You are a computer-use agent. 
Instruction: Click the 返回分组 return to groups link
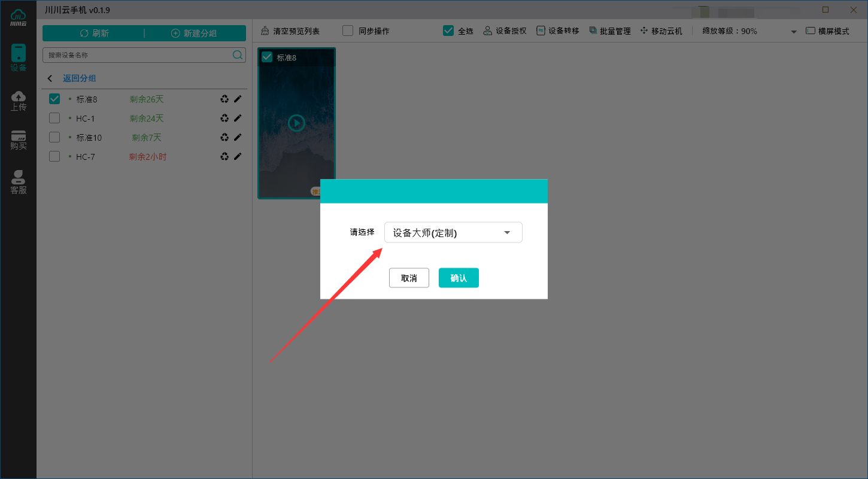80,78
